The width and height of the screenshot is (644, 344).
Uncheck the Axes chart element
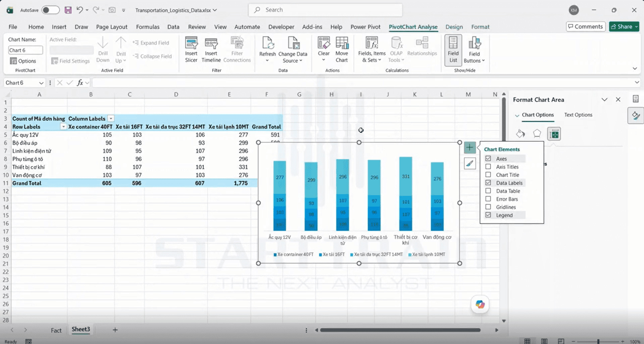488,159
